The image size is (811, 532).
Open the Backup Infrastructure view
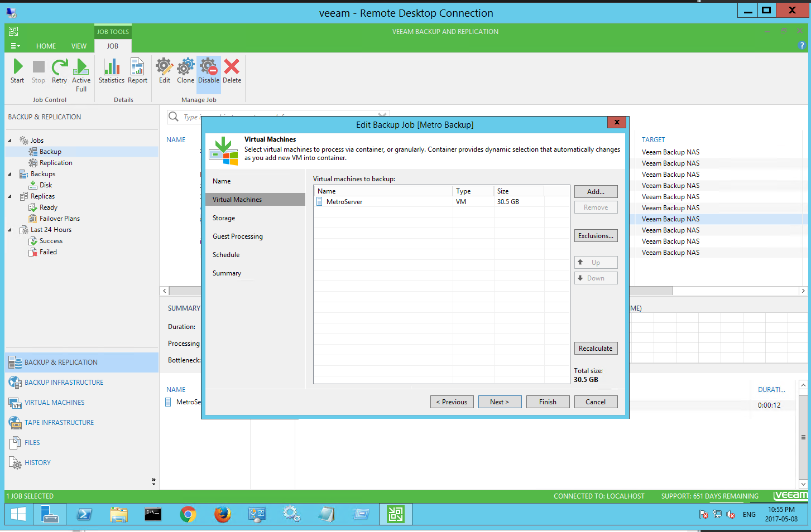pyautogui.click(x=82, y=383)
